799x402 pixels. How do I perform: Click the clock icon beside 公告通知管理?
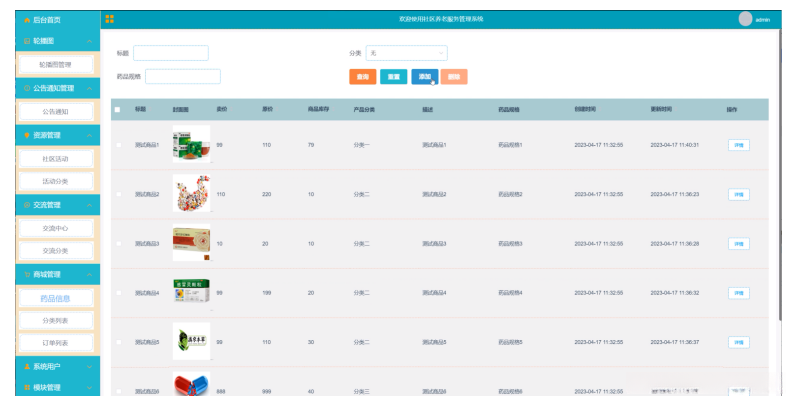[27, 88]
